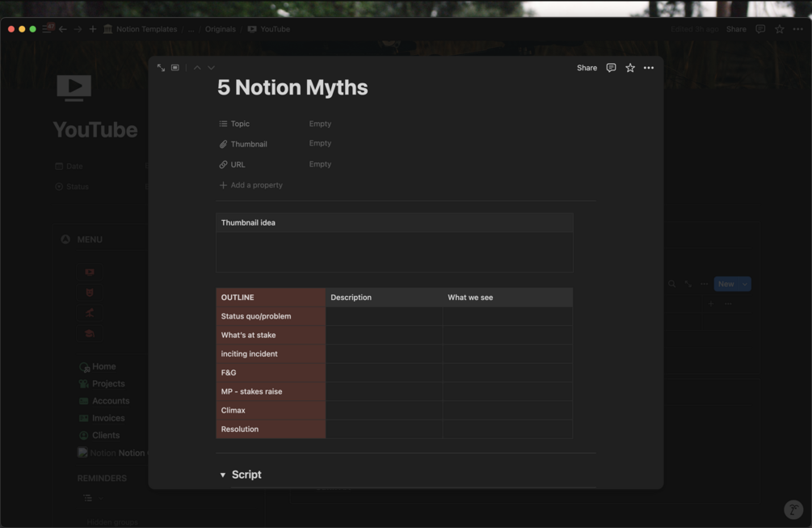Click the REMINDERS heading
Viewport: 812px width, 528px height.
(102, 478)
